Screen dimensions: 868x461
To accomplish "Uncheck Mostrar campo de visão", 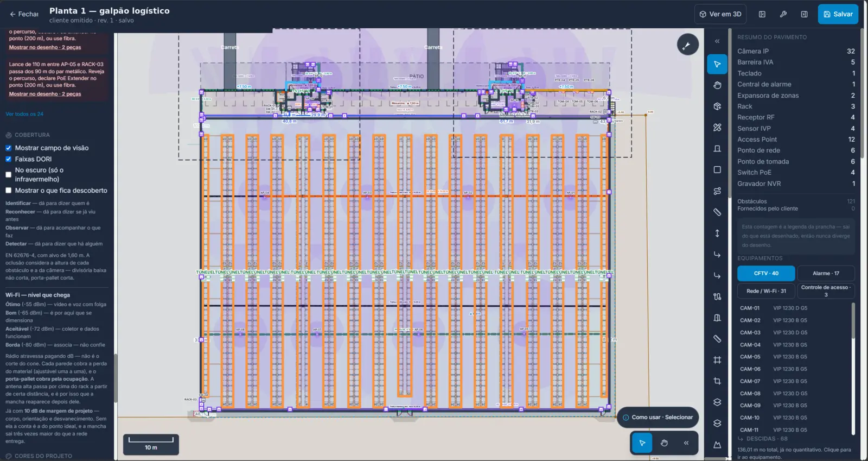I will [9, 148].
